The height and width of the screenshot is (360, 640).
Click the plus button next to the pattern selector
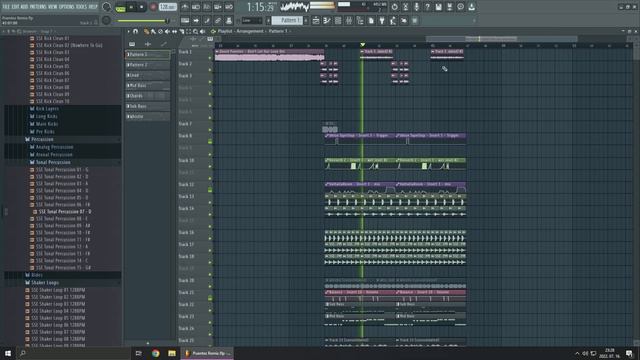[306, 20]
